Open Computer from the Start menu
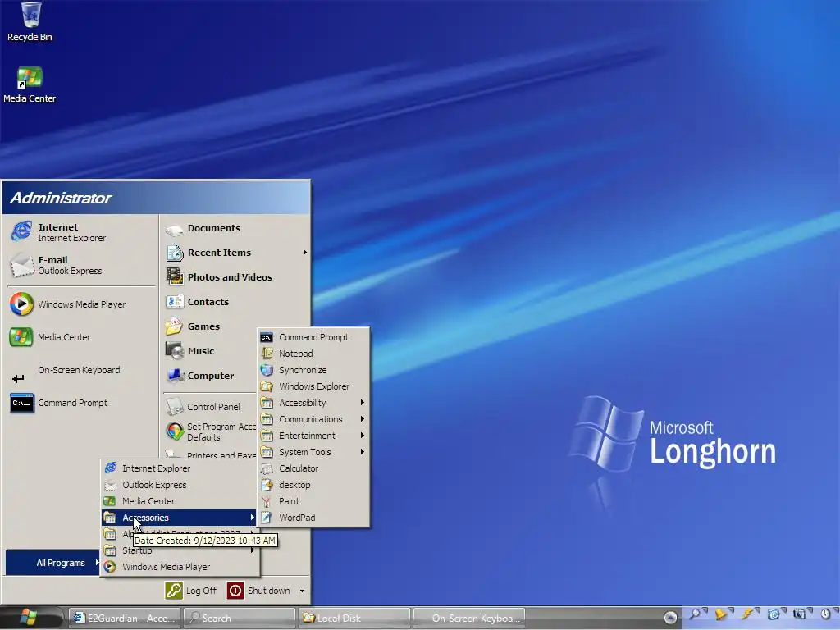This screenshot has height=630, width=840. 210,376
